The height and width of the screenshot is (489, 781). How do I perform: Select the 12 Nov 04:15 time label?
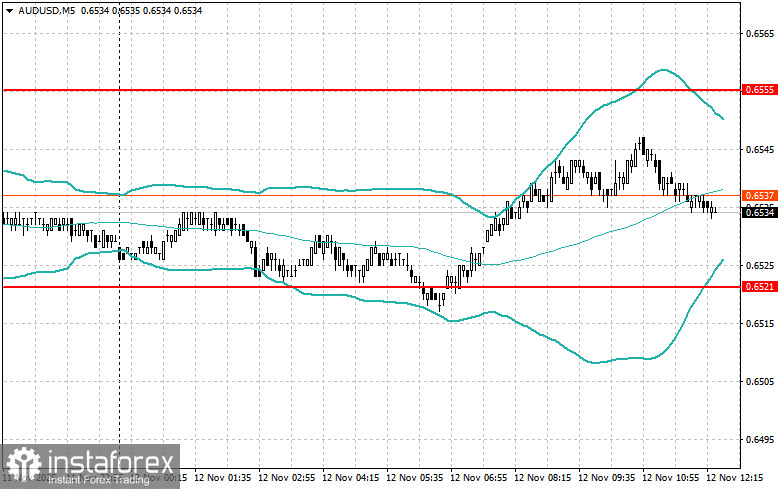[x=351, y=478]
